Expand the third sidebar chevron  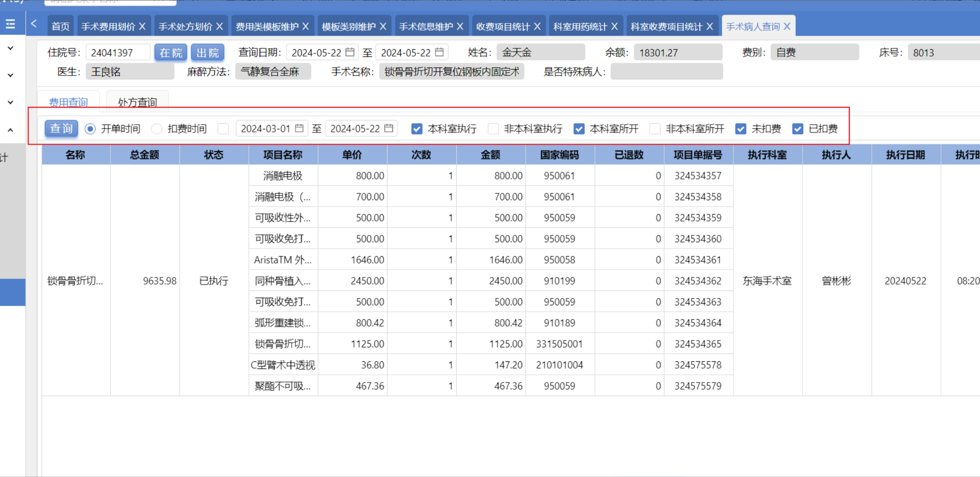click(x=11, y=102)
